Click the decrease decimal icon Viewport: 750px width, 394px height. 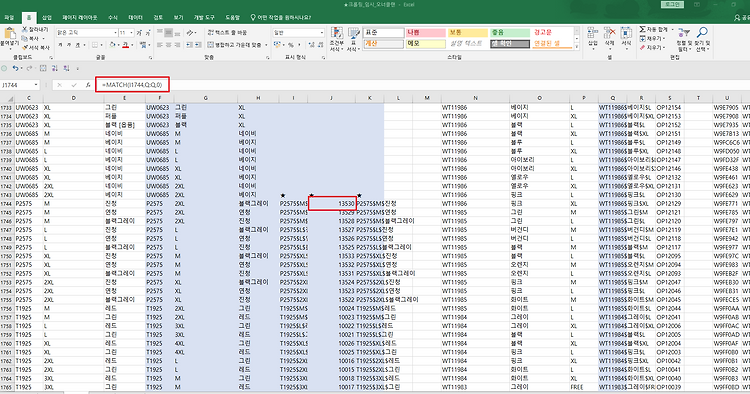click(x=320, y=45)
